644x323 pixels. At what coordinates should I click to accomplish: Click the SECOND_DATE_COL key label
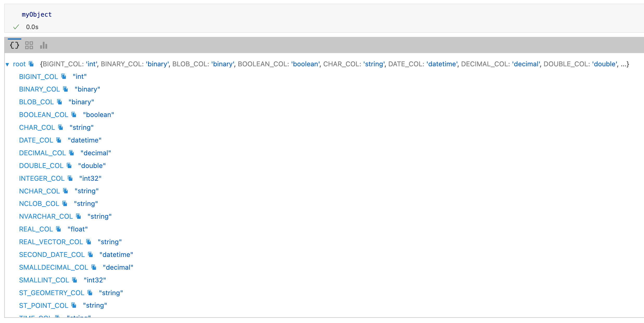coord(52,255)
